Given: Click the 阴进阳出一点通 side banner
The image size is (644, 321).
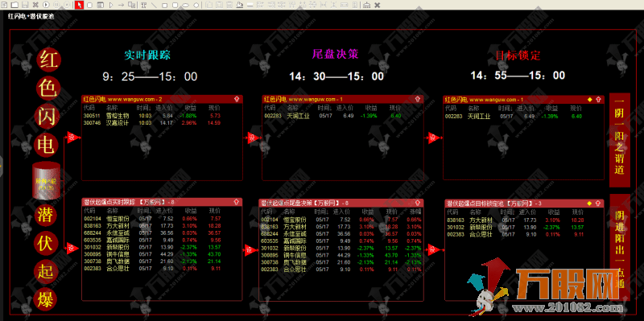Looking at the screenshot, I should (620, 248).
